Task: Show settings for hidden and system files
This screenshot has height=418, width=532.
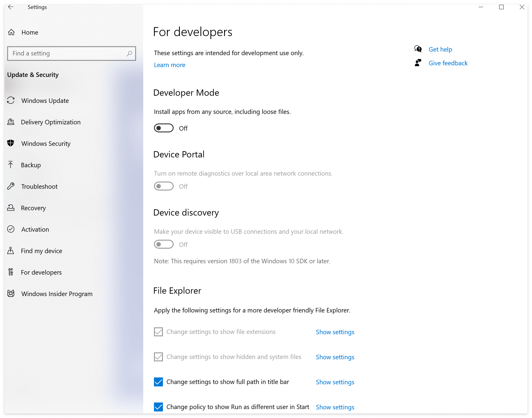Action: 335,357
